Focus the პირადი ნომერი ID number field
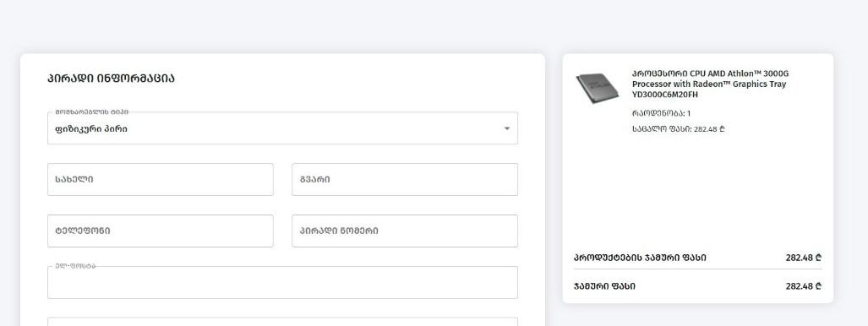 tap(405, 231)
